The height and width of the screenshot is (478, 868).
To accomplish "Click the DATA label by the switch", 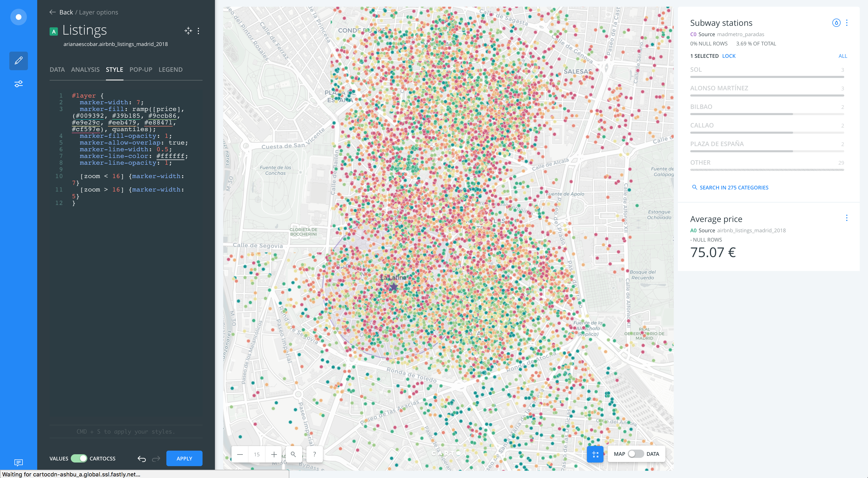I will pos(653,454).
